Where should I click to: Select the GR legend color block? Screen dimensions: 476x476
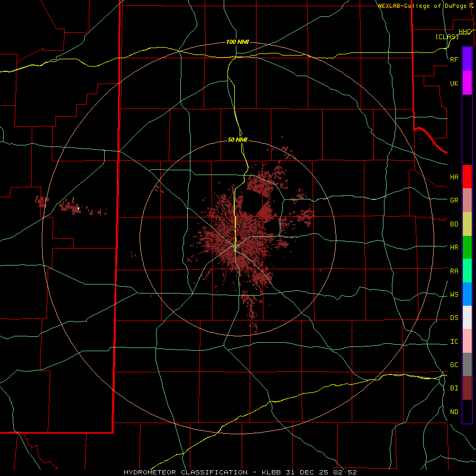467,200
